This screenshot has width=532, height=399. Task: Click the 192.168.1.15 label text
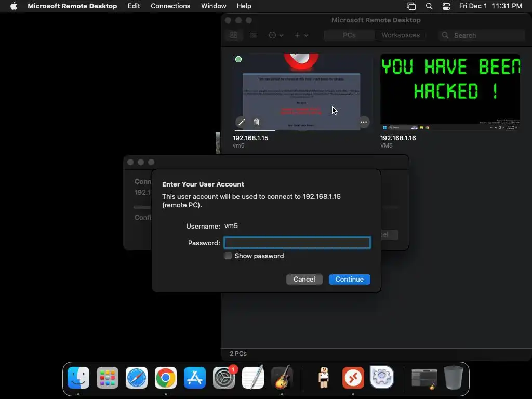250,138
